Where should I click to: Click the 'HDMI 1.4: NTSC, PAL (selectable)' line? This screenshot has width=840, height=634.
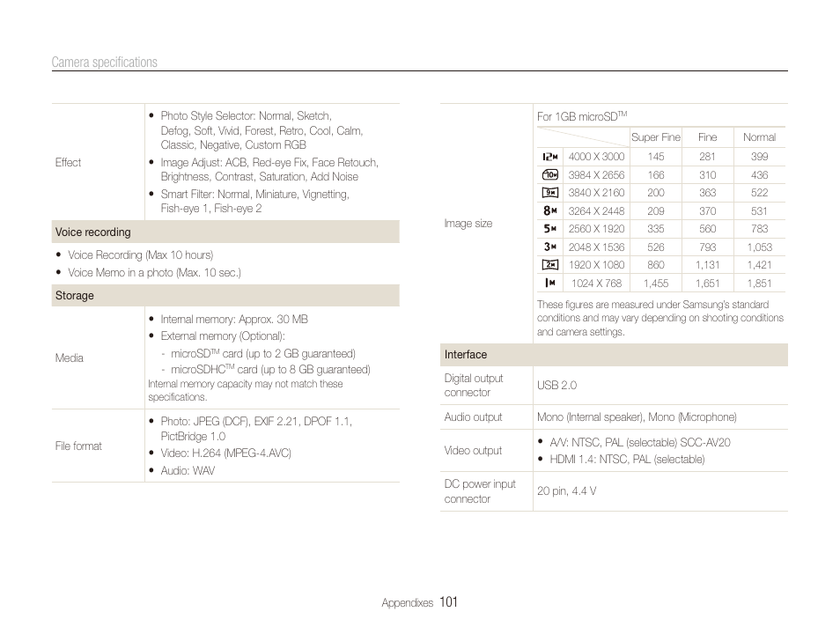627,460
